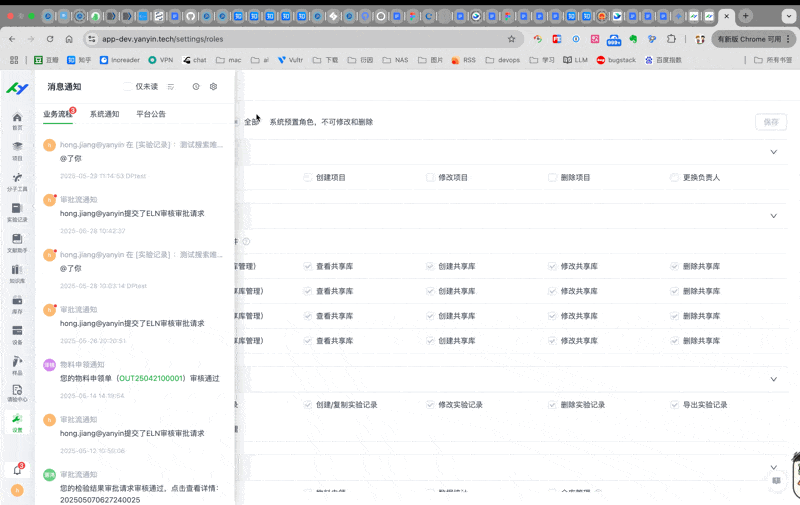
Task: Click the notification bell icon
Action: click(17, 469)
